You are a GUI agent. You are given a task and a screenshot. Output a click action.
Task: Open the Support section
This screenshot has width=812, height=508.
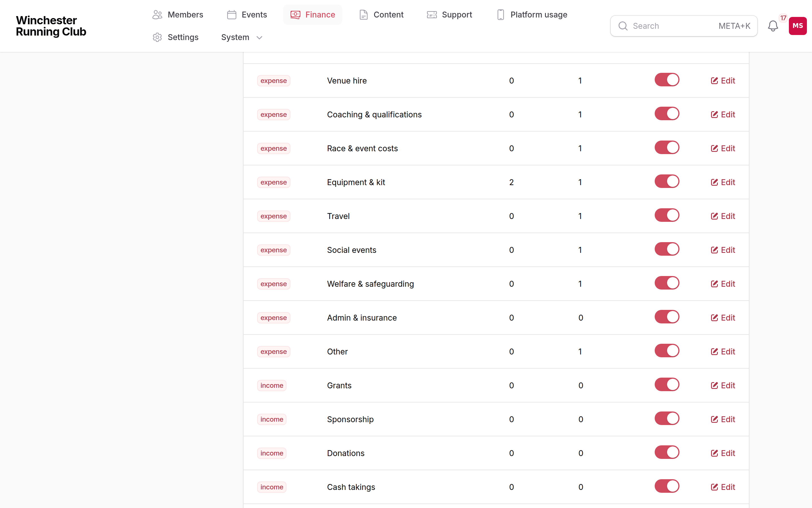(x=449, y=15)
